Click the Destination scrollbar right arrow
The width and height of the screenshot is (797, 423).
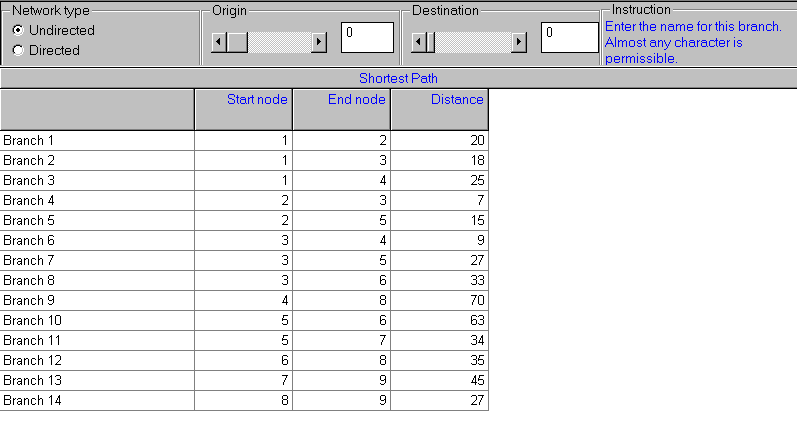(x=518, y=42)
